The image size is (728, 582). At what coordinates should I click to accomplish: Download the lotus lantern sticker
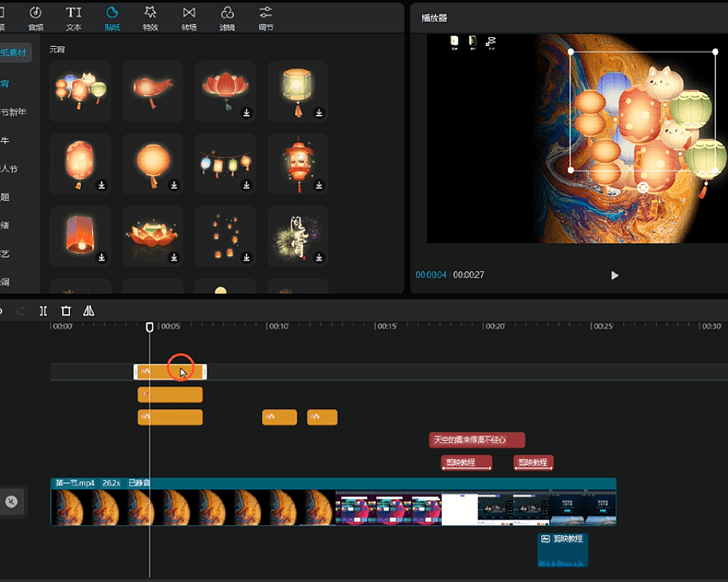tap(247, 113)
